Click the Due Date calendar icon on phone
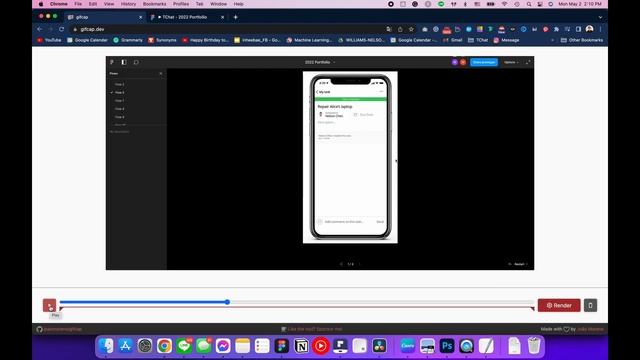The height and width of the screenshot is (360, 640). point(355,115)
